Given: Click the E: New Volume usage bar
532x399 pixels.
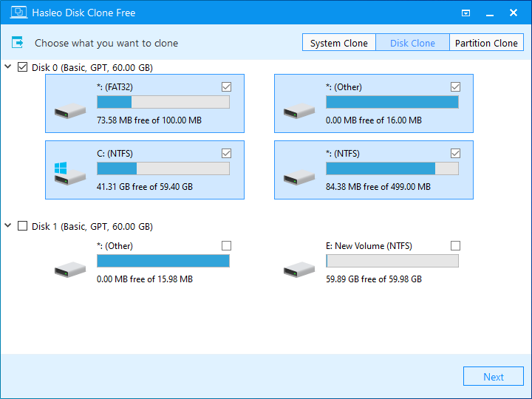Looking at the screenshot, I should [392, 261].
